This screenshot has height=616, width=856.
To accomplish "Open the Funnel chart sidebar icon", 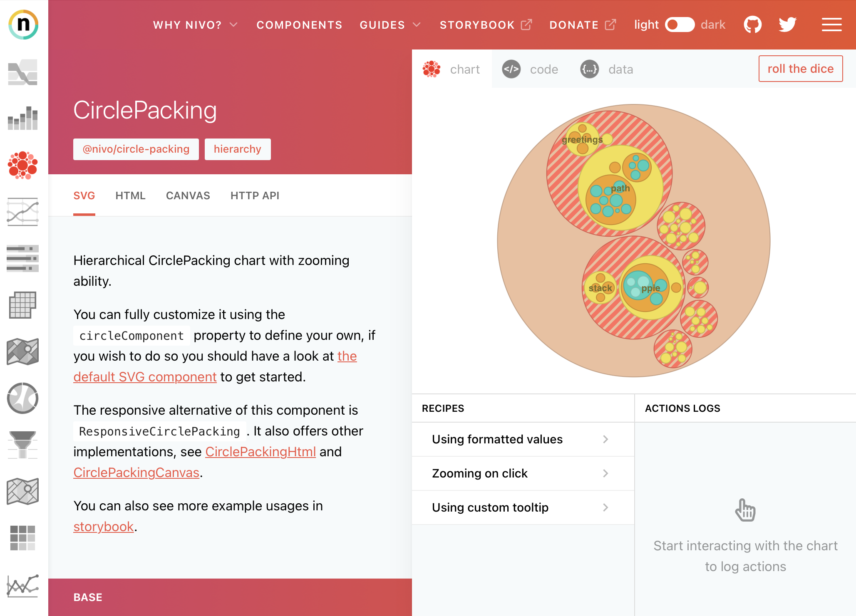I will tap(23, 444).
